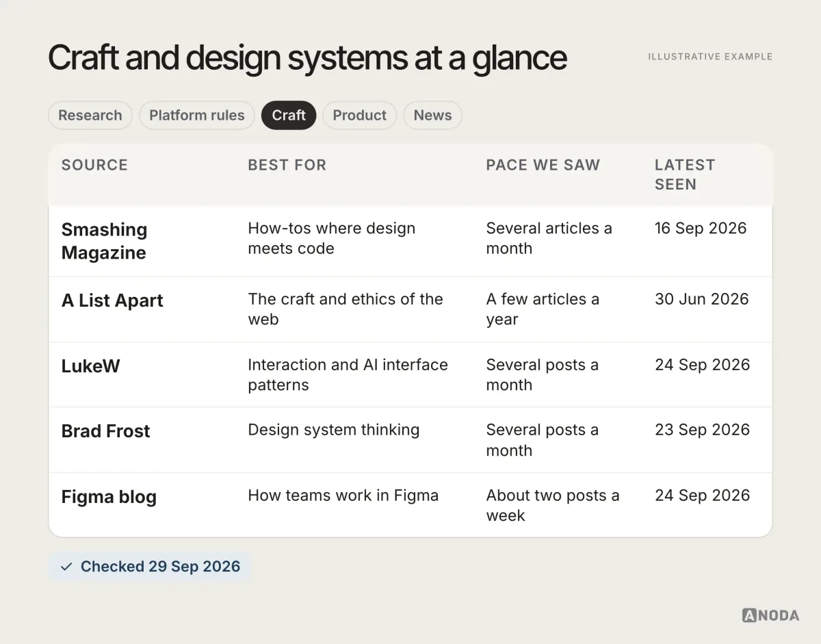Click the checkmark icon beside Checked date
Viewport: 821px width, 644px height.
click(x=66, y=567)
